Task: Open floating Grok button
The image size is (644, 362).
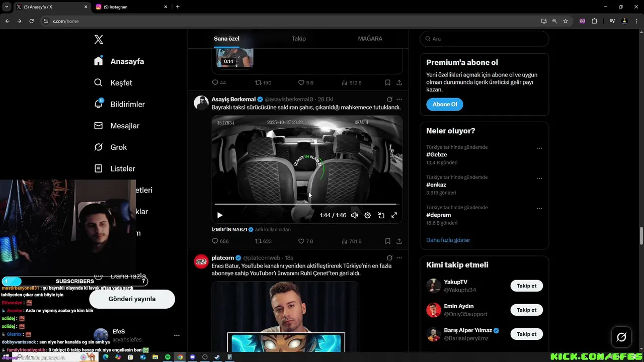Action: 621,337
